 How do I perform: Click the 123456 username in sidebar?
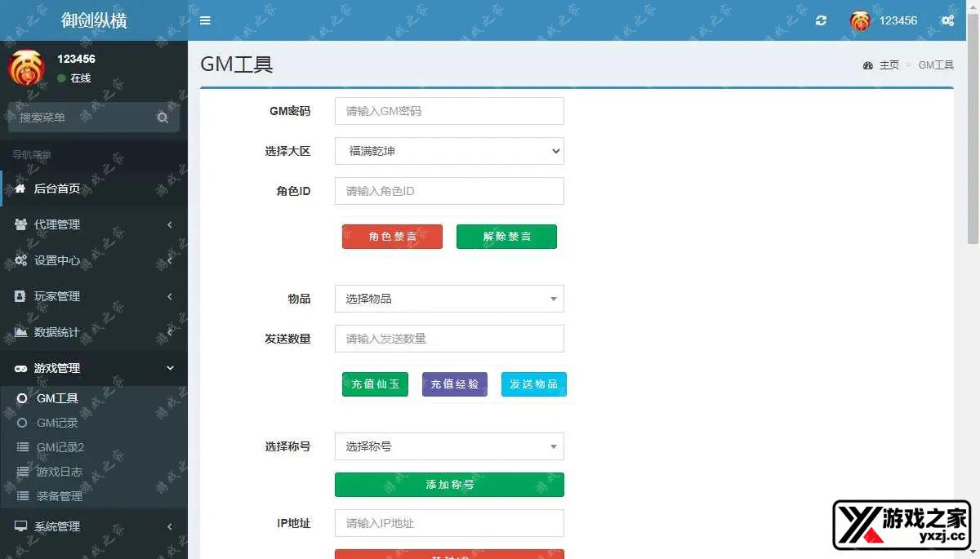click(x=76, y=59)
